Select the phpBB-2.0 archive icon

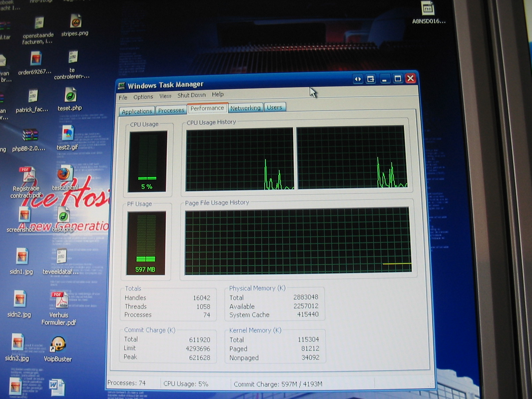(30, 135)
